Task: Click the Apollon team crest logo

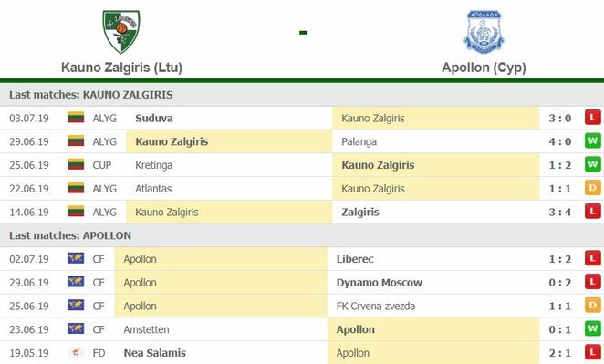Action: [484, 32]
